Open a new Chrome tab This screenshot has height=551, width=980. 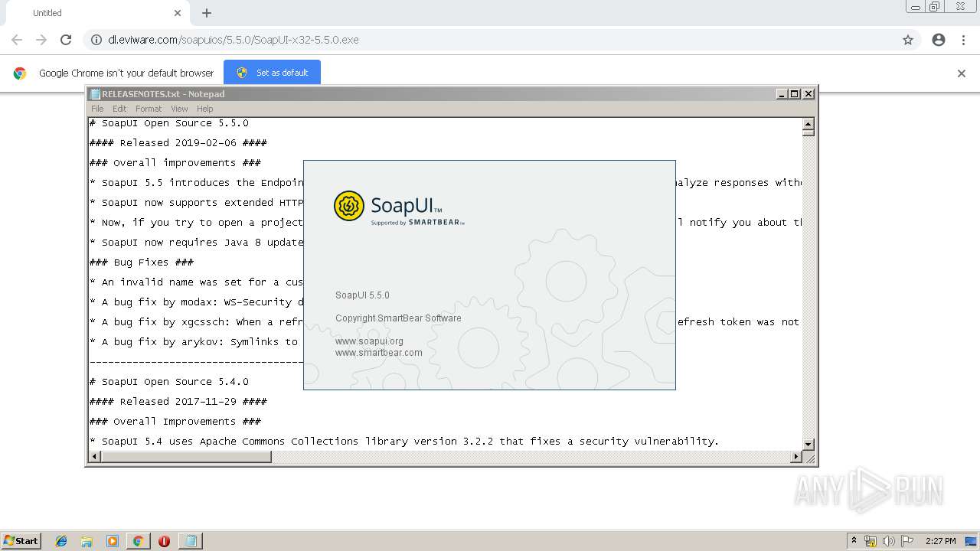207,13
